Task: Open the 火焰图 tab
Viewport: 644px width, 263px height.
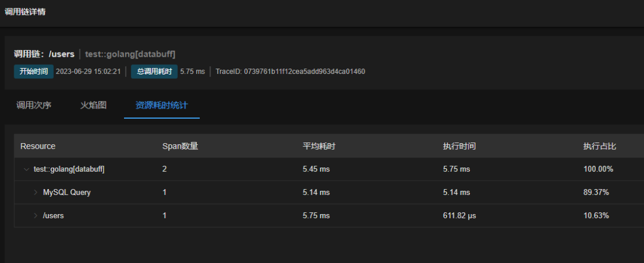Action: point(94,106)
